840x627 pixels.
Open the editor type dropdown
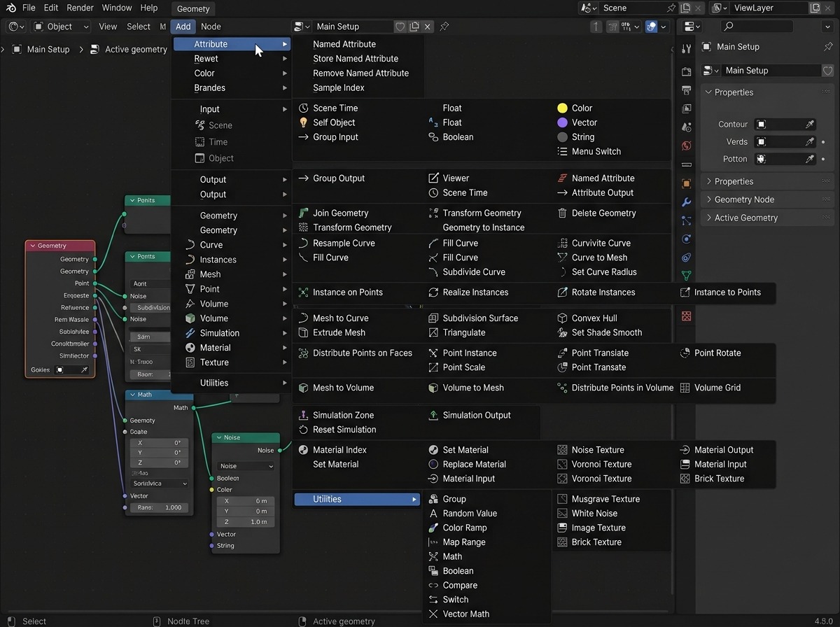(16, 27)
